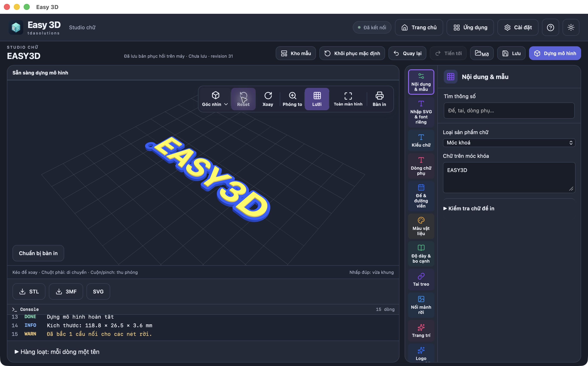
Task: Click the Console panel header
Action: [x=203, y=309]
